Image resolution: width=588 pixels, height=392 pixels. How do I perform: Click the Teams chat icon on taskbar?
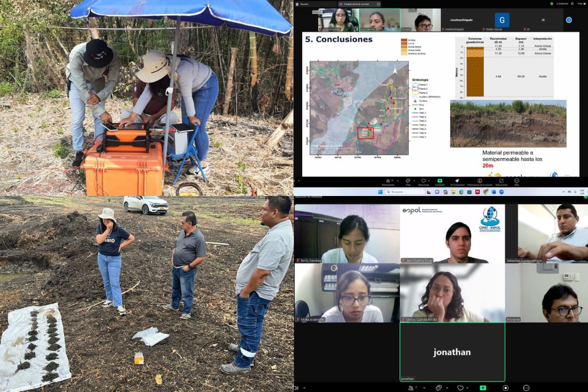(437, 192)
